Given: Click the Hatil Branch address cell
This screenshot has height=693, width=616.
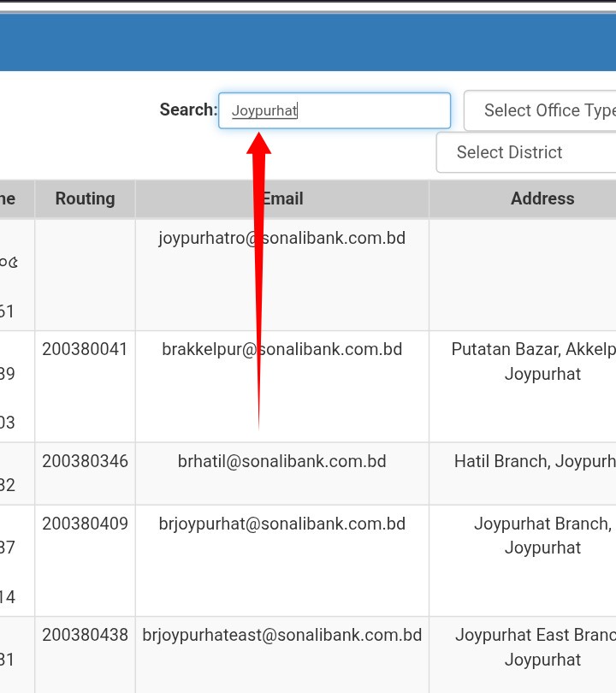Looking at the screenshot, I should [x=523, y=474].
